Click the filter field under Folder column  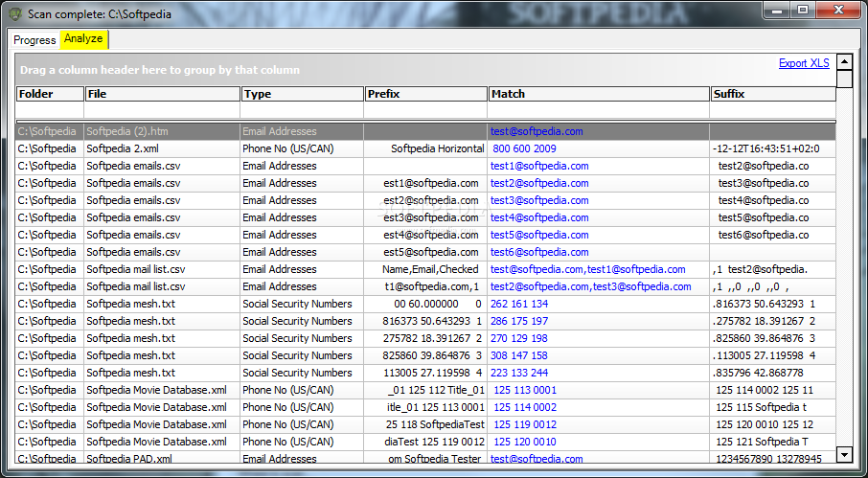[50, 110]
